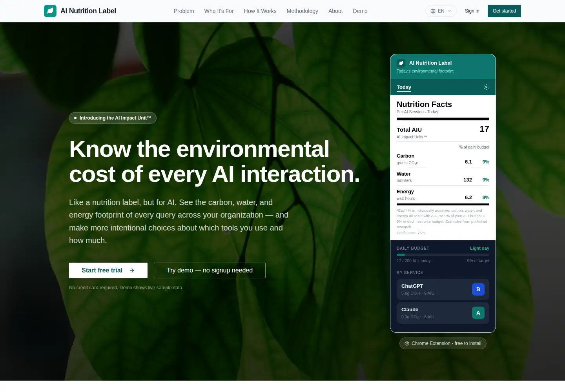Click the Total AIU value 17

[x=484, y=129]
